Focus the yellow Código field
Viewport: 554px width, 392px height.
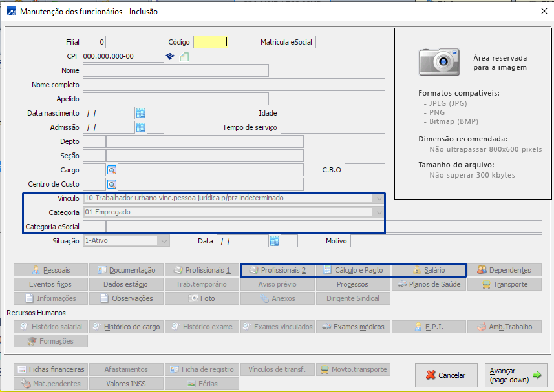(211, 42)
